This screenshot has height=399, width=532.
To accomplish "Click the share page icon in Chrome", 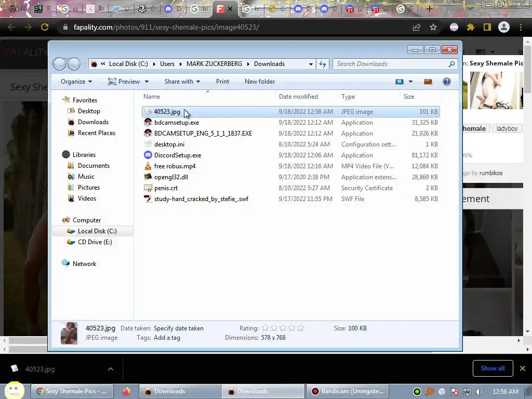I will 417,27.
